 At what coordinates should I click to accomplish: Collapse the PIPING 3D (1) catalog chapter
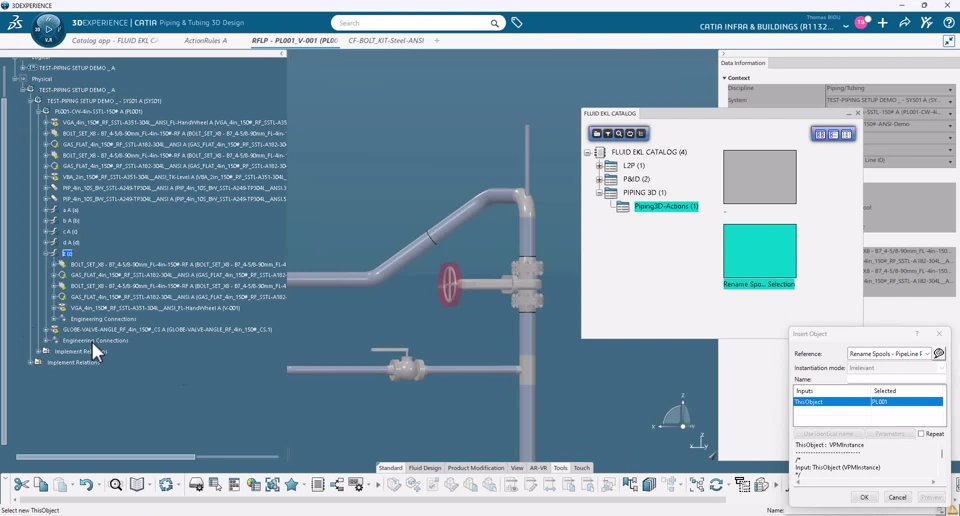click(x=599, y=192)
